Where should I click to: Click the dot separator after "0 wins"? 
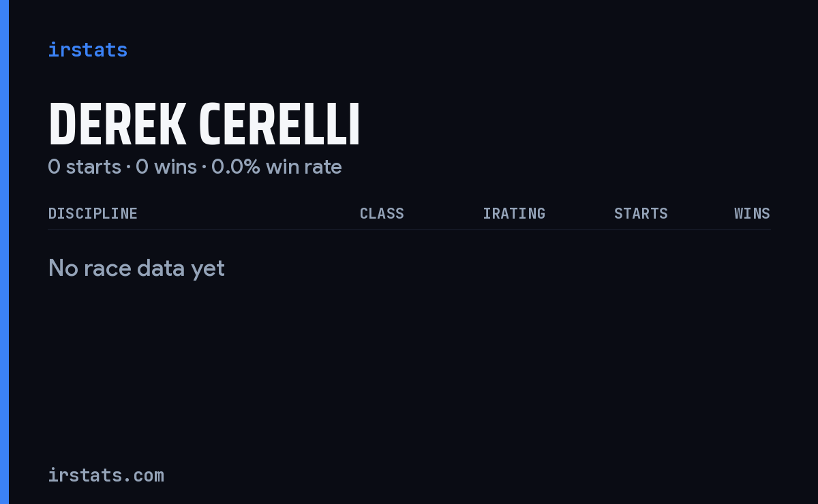(x=204, y=167)
